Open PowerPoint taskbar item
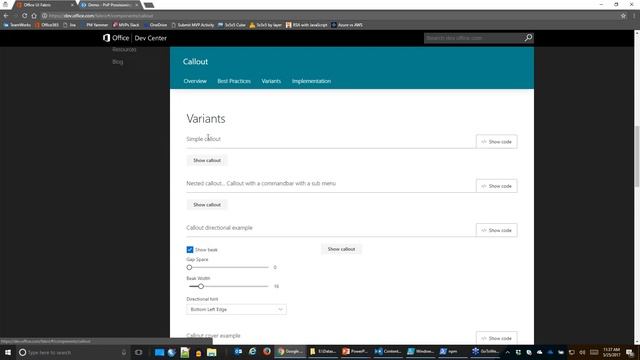640x360 pixels. point(355,351)
